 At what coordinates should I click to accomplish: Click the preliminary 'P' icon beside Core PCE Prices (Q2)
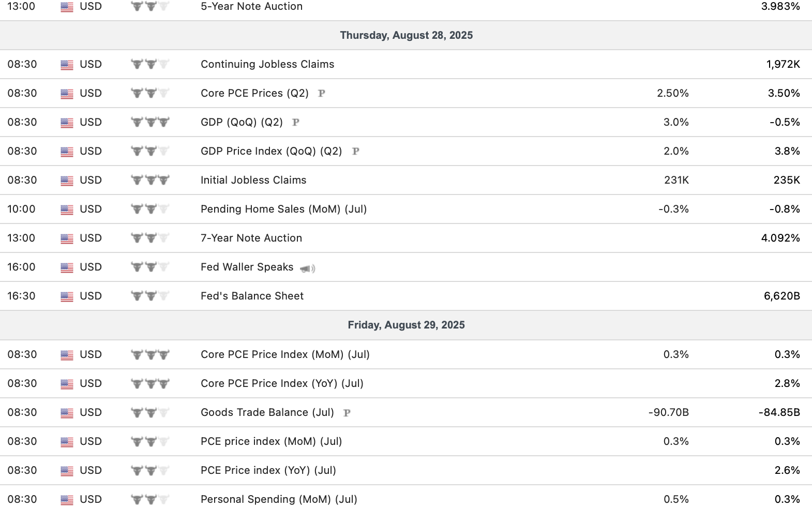322,93
